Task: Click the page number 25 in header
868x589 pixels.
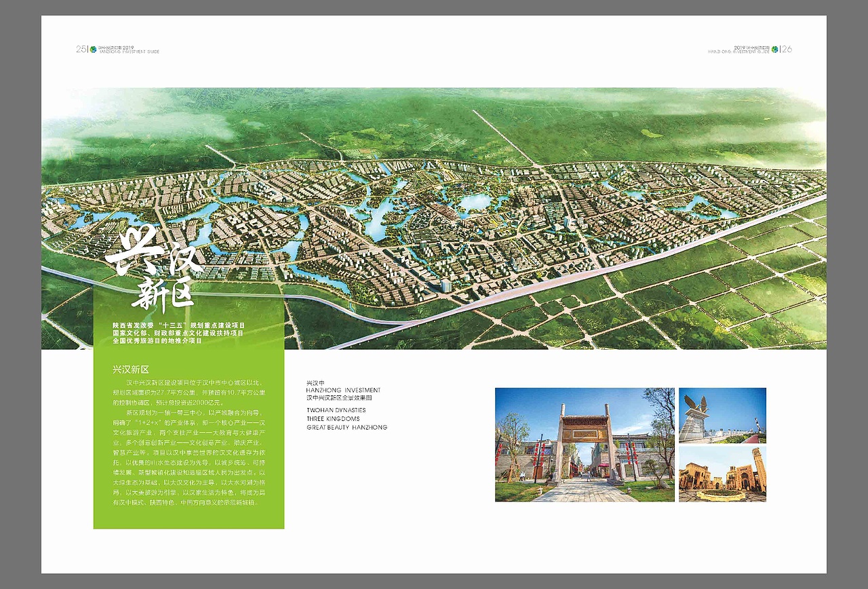Action: point(81,49)
